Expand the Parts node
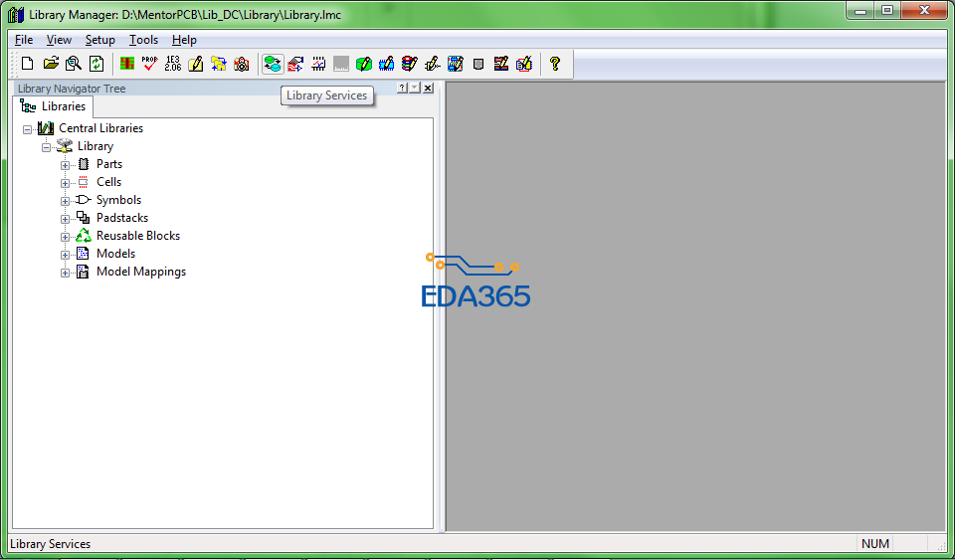The image size is (955, 560). (66, 165)
